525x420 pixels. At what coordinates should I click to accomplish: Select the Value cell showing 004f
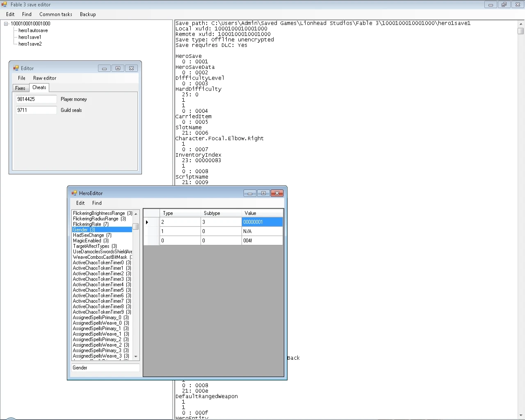(x=262, y=241)
